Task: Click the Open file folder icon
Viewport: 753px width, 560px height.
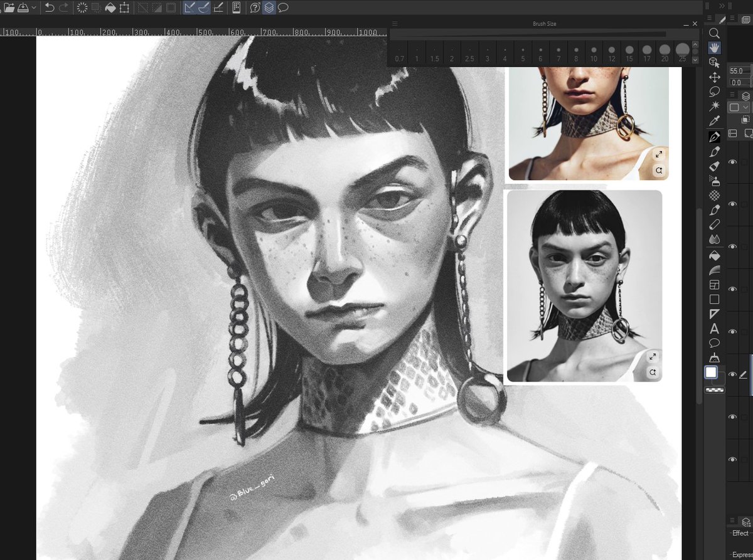Action: [x=9, y=8]
